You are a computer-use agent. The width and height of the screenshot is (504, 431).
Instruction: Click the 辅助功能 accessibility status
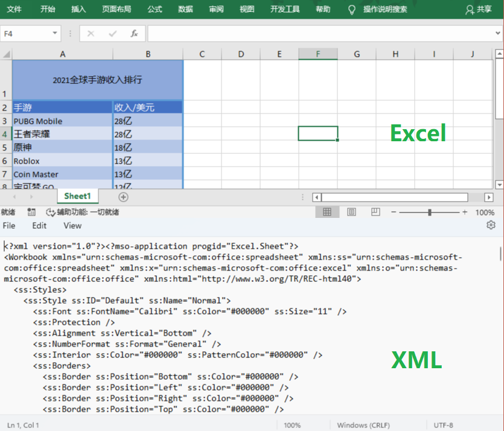pyautogui.click(x=83, y=212)
